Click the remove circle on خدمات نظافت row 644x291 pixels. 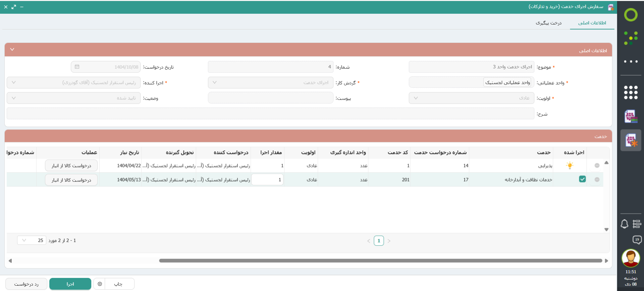pos(597,179)
